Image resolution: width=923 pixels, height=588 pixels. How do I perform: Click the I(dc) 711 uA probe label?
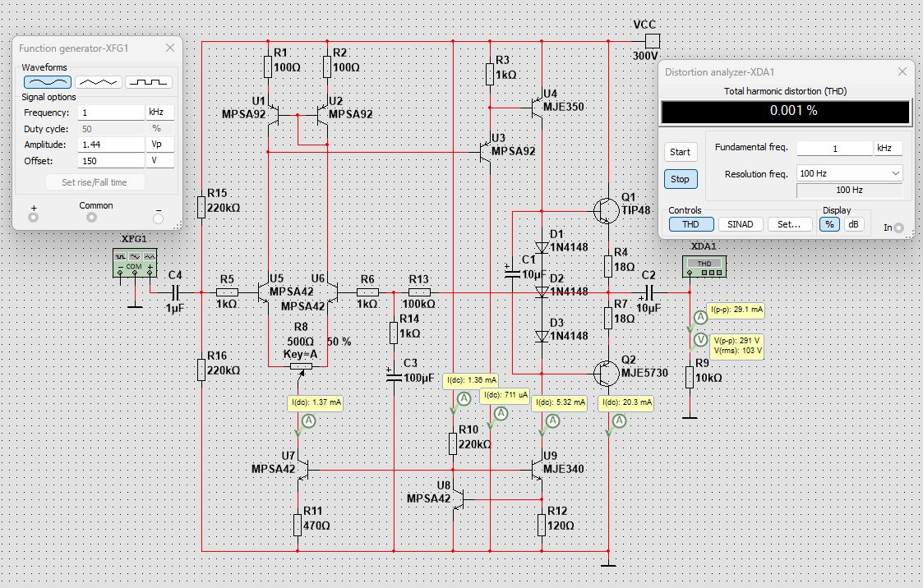tap(505, 395)
